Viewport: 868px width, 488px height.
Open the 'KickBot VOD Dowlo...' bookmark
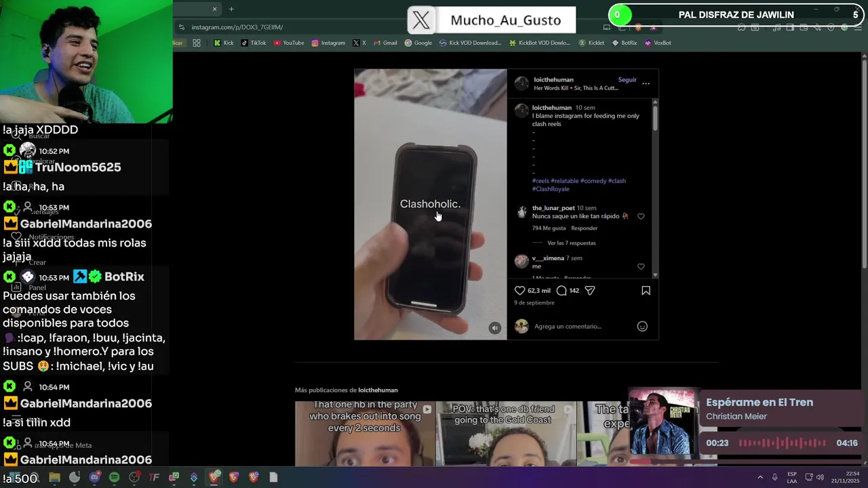coord(540,43)
